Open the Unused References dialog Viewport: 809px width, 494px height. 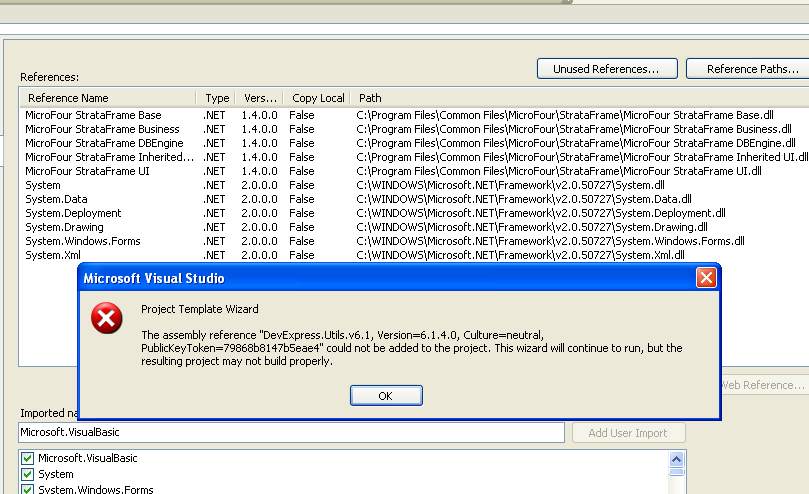[607, 69]
